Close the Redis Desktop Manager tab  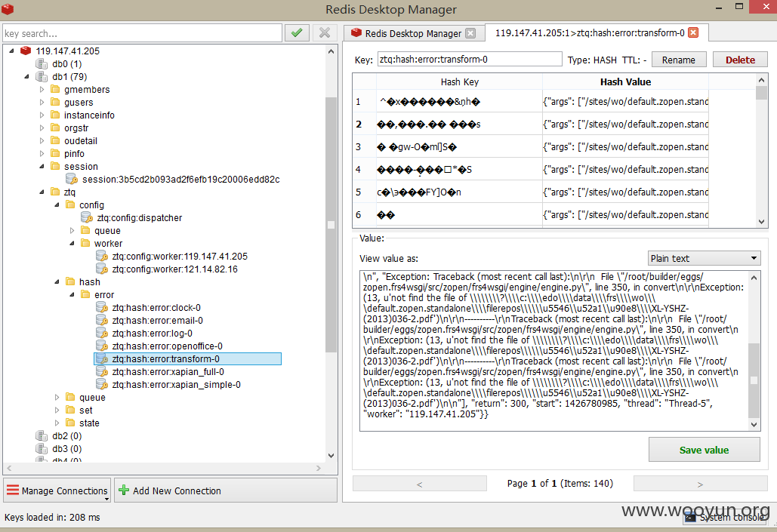coord(470,33)
